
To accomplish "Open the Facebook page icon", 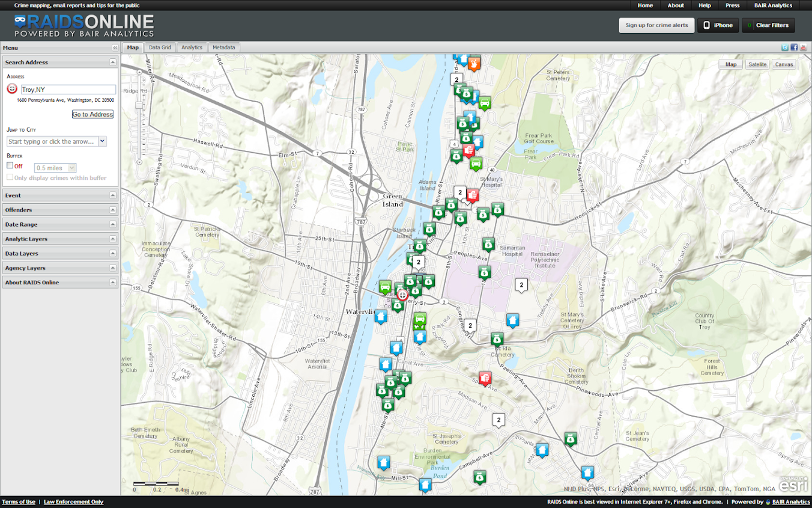I will point(794,47).
